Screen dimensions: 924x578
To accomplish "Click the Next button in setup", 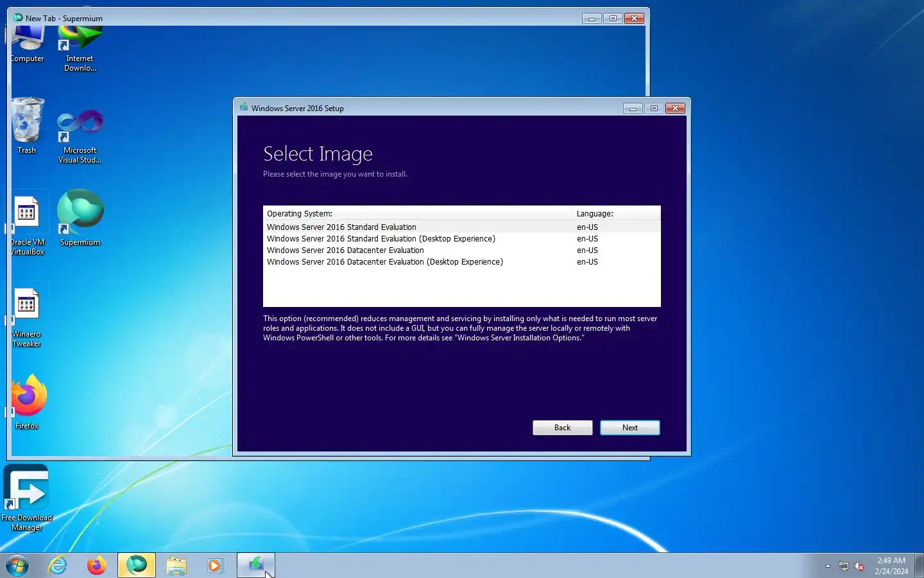I will point(629,428).
